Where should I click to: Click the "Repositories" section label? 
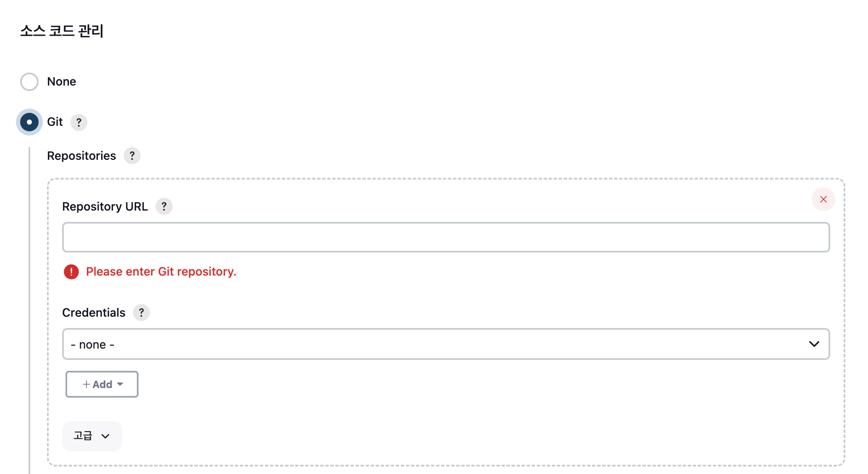(x=81, y=156)
